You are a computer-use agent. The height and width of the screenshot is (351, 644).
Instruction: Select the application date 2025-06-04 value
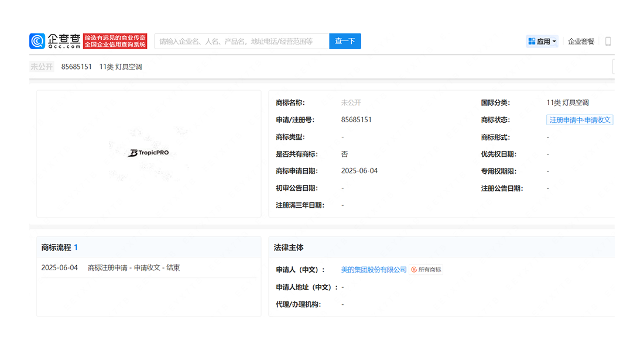(359, 171)
